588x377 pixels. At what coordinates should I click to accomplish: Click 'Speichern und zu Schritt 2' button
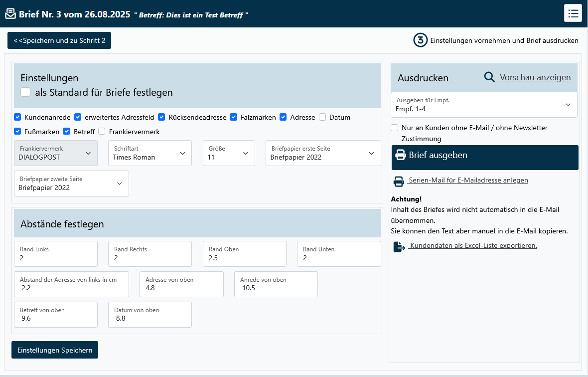(59, 40)
